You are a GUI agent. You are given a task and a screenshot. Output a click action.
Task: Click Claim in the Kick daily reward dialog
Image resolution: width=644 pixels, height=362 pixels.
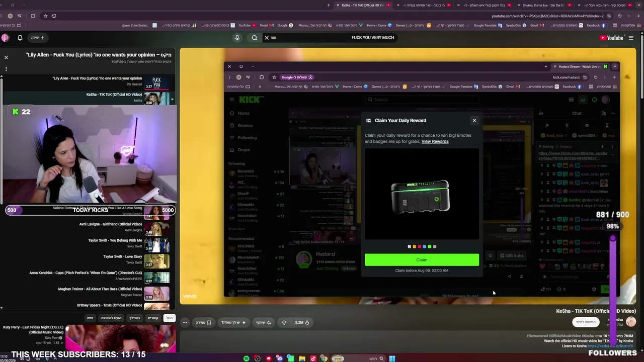(x=422, y=260)
